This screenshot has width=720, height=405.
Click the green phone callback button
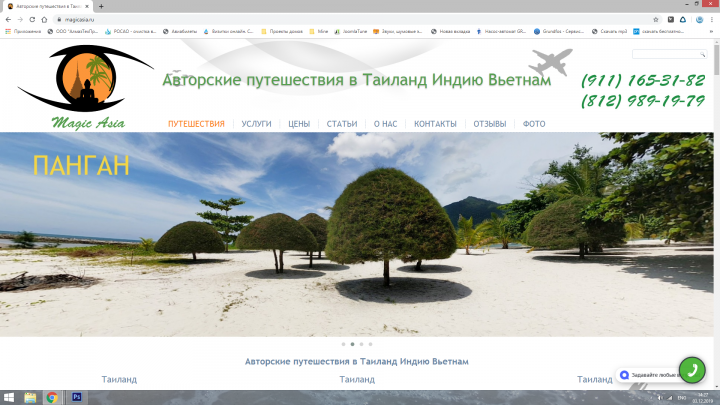[x=692, y=370]
